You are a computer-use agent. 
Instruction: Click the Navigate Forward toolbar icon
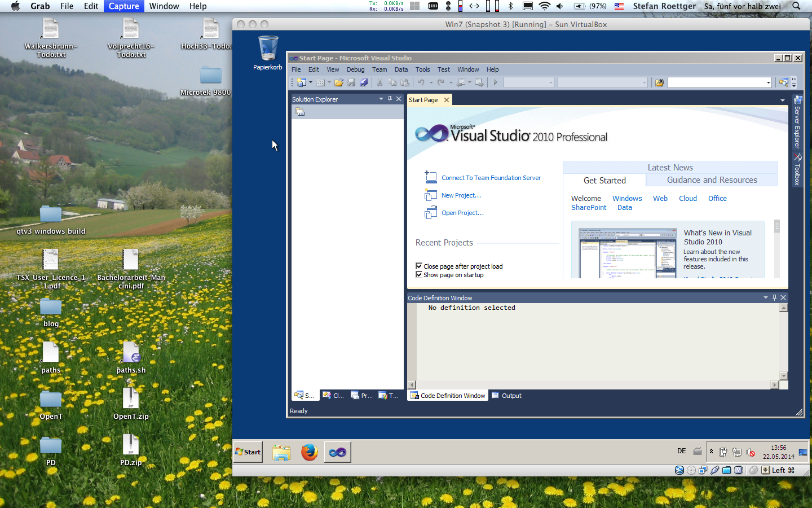[479, 82]
